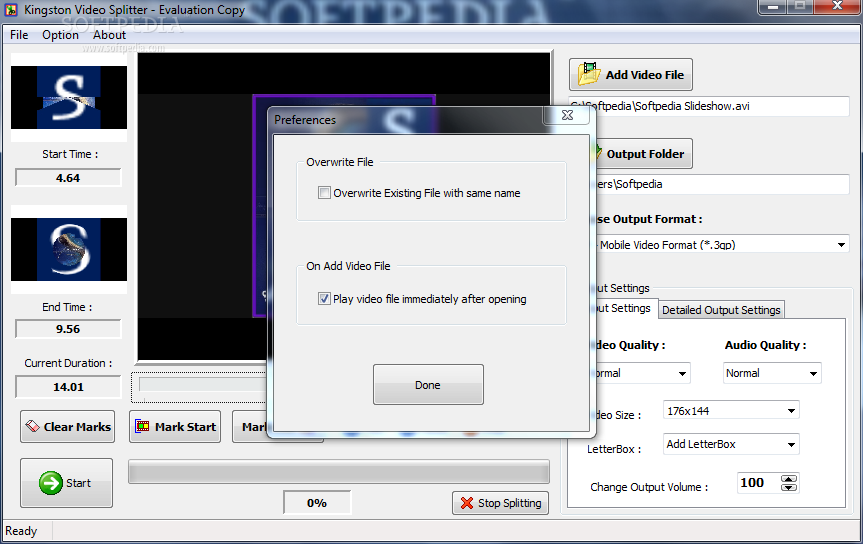863x544 pixels.
Task: Click the Mark Start button label
Action: [185, 427]
